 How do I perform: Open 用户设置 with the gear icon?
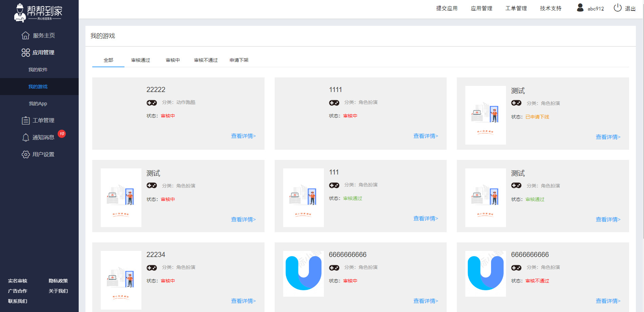pyautogui.click(x=26, y=154)
